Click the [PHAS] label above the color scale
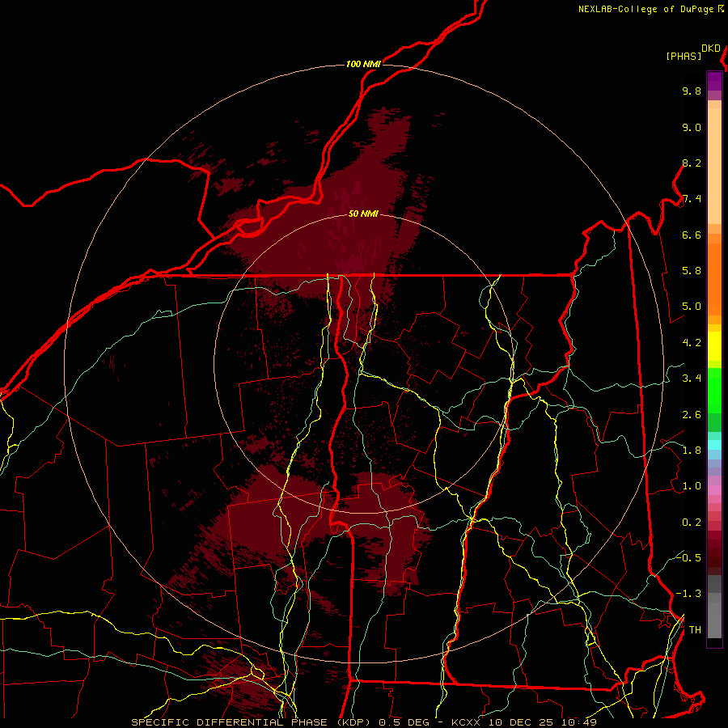Screen dimensions: 728x728 [684, 56]
